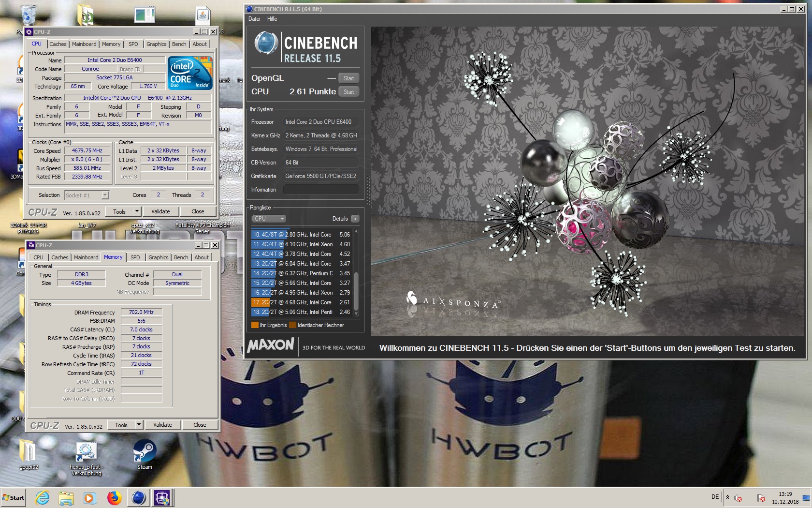Click the Cinebench sphere logo

point(265,43)
